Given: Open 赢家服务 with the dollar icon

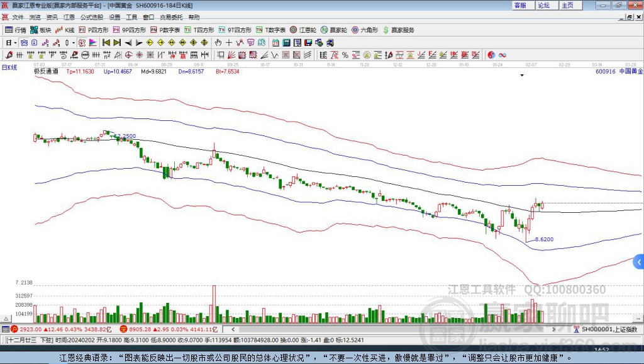Looking at the screenshot, I should 398,30.
